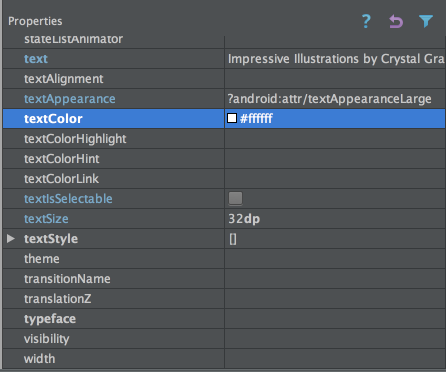Click the Properties panel title
Image resolution: width=446 pixels, height=372 pixels.
(35, 21)
